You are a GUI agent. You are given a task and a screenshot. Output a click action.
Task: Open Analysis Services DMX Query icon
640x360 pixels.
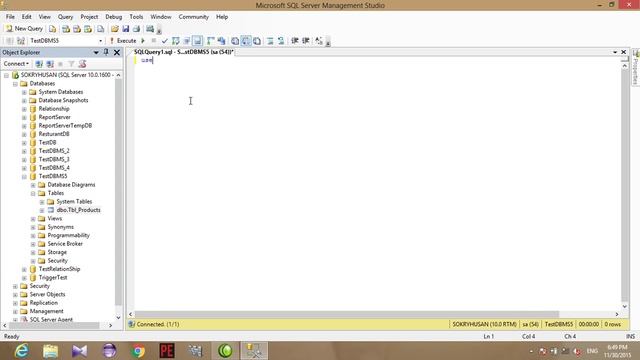coord(77,29)
